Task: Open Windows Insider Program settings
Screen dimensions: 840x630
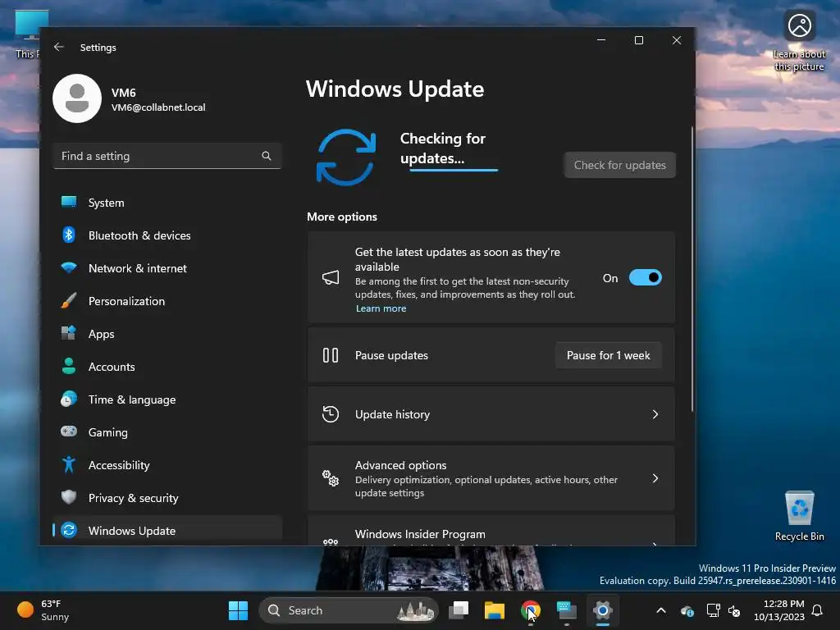Action: click(x=491, y=531)
